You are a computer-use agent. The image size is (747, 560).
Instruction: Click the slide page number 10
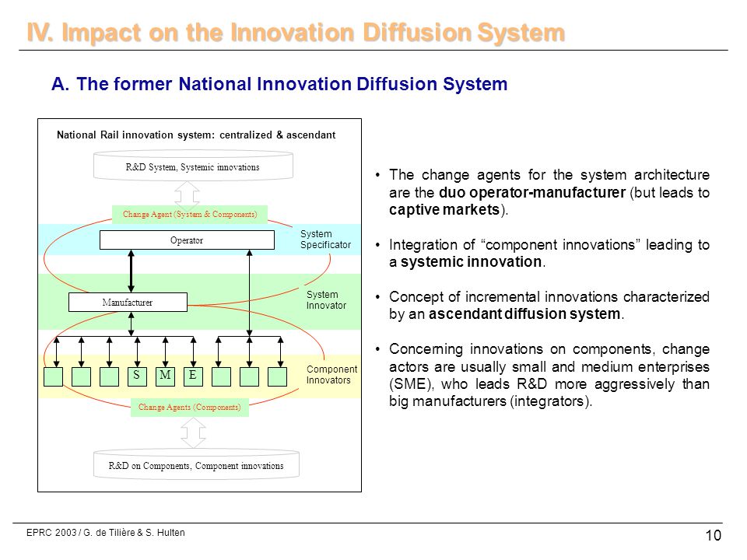coord(714,536)
